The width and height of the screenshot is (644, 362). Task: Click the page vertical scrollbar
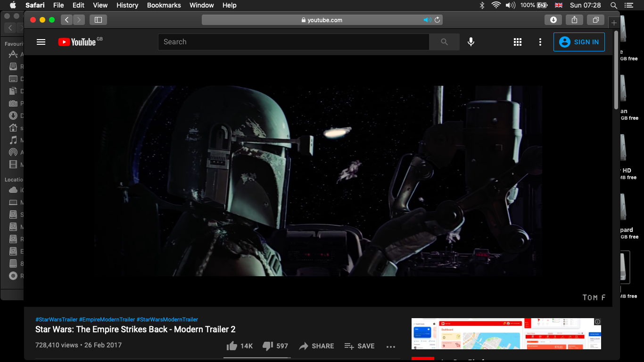pyautogui.click(x=616, y=71)
